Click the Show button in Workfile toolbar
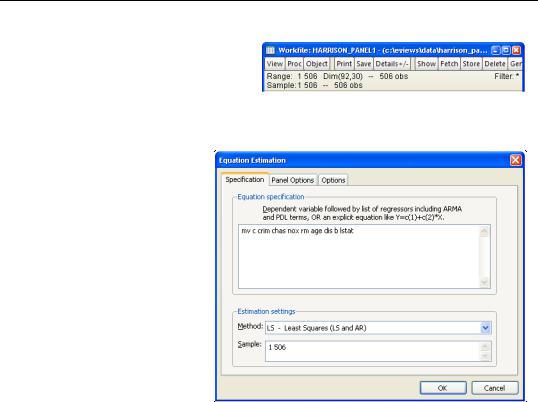The width and height of the screenshot is (538, 402). click(x=426, y=64)
